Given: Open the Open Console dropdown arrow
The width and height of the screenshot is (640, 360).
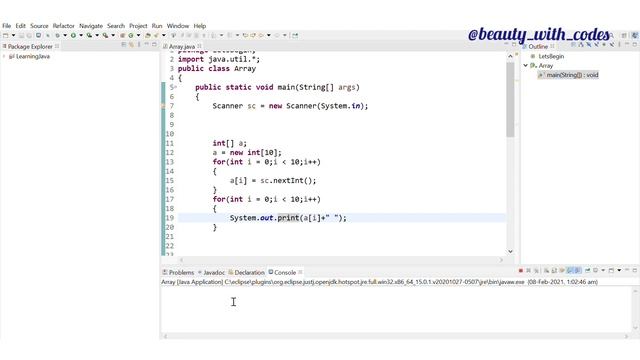Looking at the screenshot, I should click(x=619, y=271).
